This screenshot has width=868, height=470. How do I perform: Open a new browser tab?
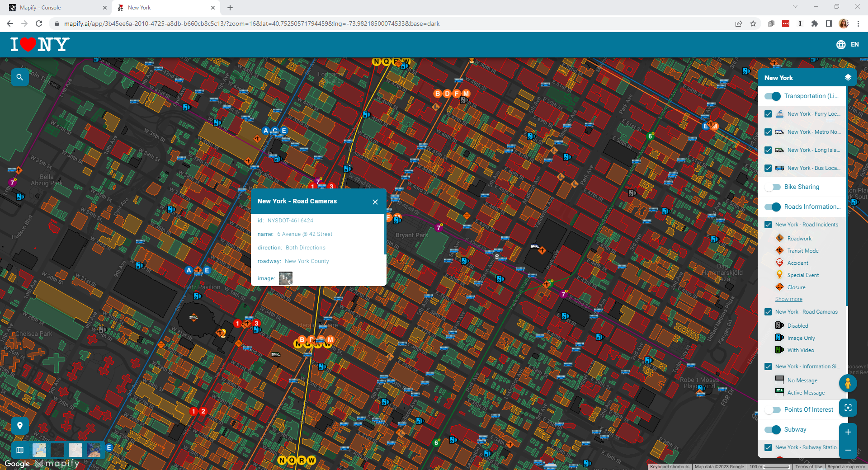pos(230,8)
